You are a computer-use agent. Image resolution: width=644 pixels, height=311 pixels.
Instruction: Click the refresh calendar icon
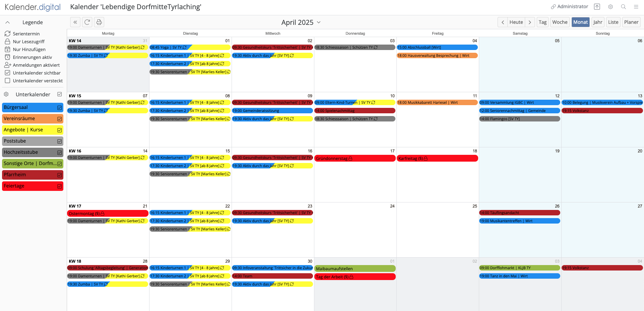tap(87, 22)
